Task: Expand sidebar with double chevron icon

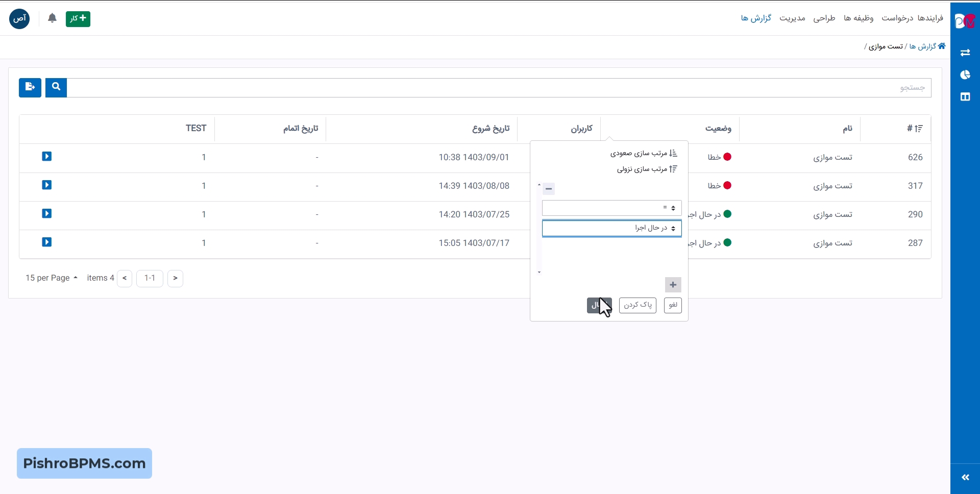Action: [x=965, y=478]
